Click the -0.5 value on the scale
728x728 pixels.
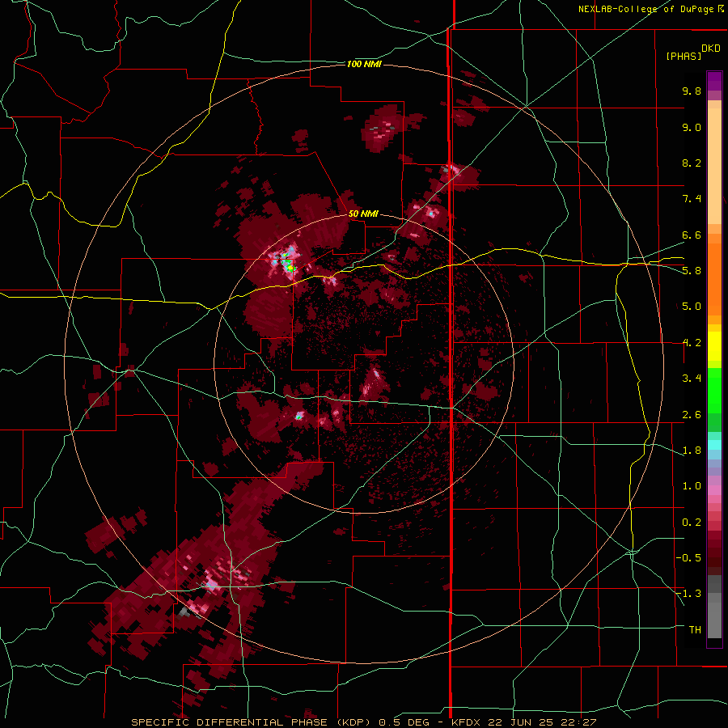point(688,557)
